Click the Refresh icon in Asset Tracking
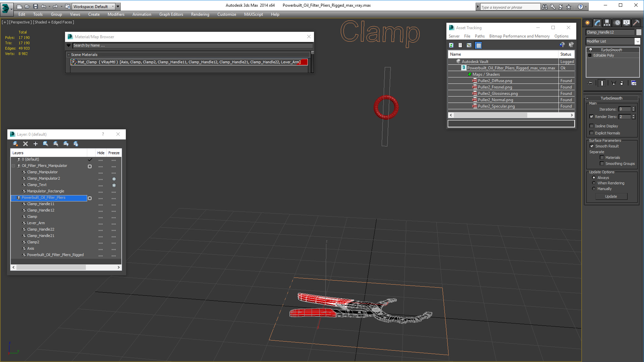Image resolution: width=644 pixels, height=362 pixels. (x=451, y=45)
